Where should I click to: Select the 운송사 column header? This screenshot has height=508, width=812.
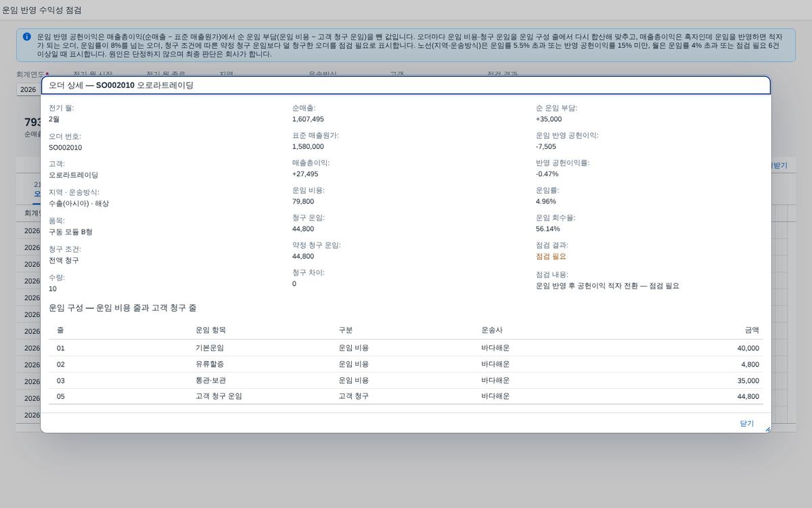[x=492, y=330]
